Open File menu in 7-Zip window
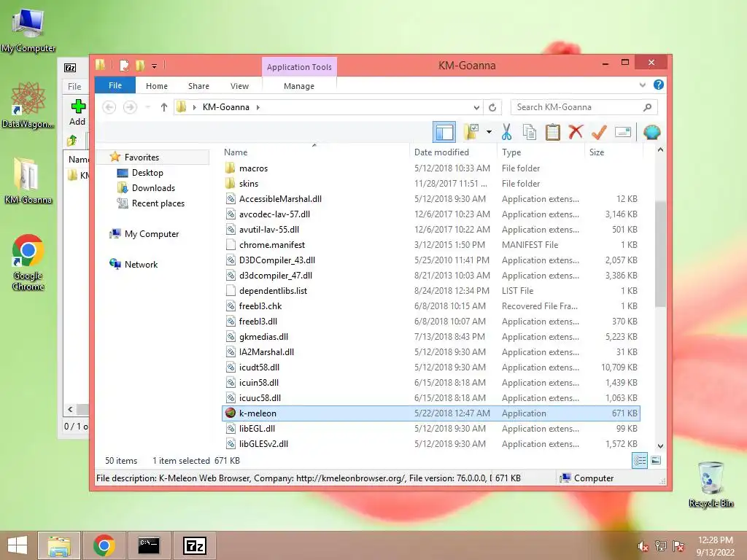747x560 pixels. tap(74, 87)
